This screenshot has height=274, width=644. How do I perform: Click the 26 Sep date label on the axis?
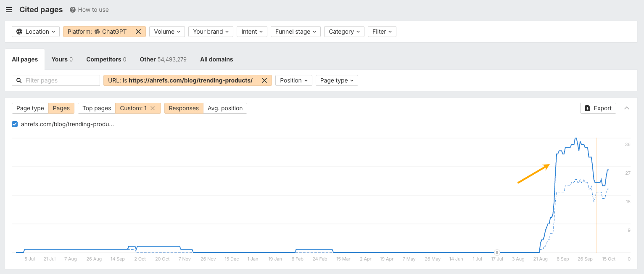(x=585, y=259)
